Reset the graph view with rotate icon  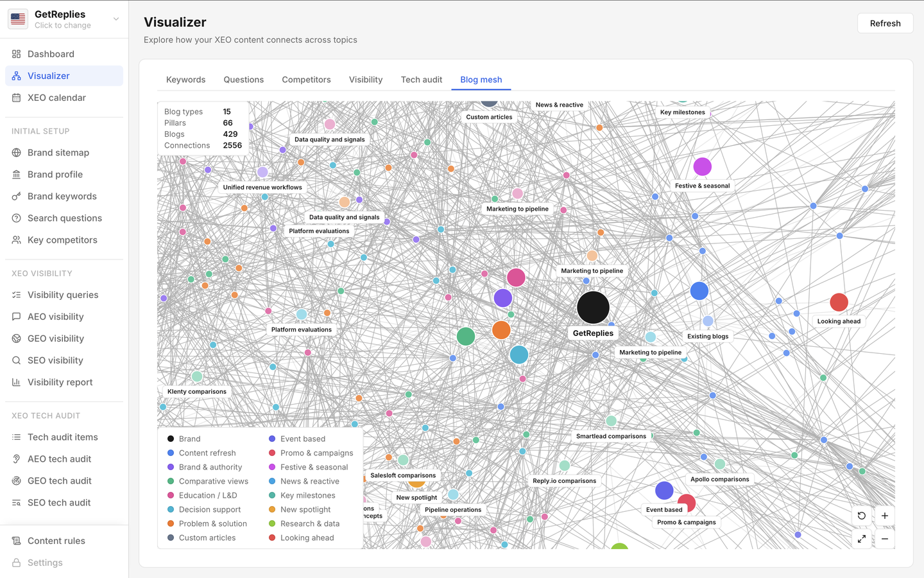862,516
